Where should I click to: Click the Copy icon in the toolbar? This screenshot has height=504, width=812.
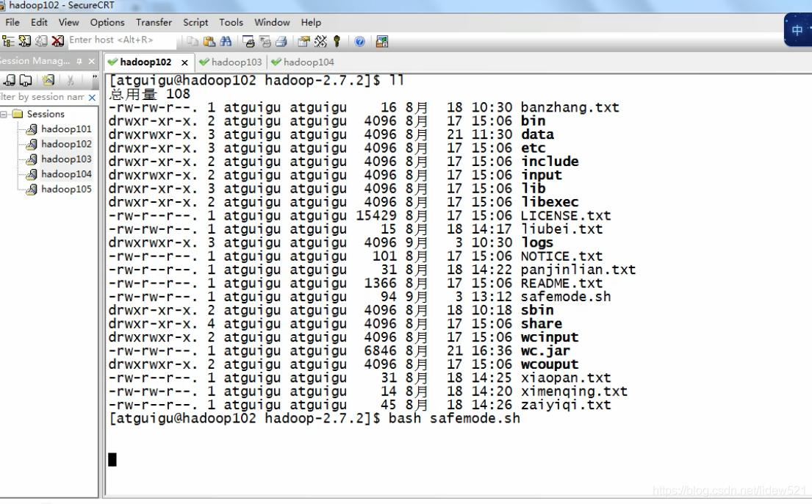[x=193, y=41]
